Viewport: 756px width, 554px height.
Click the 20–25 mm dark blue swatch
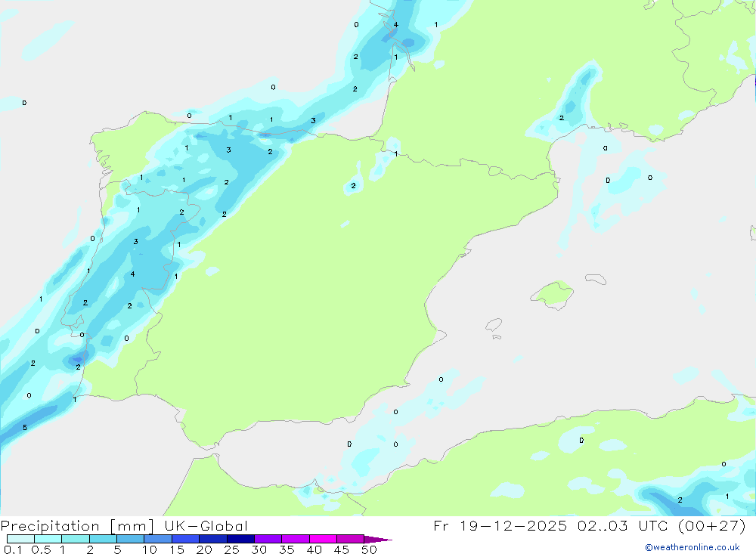pyautogui.click(x=213, y=539)
